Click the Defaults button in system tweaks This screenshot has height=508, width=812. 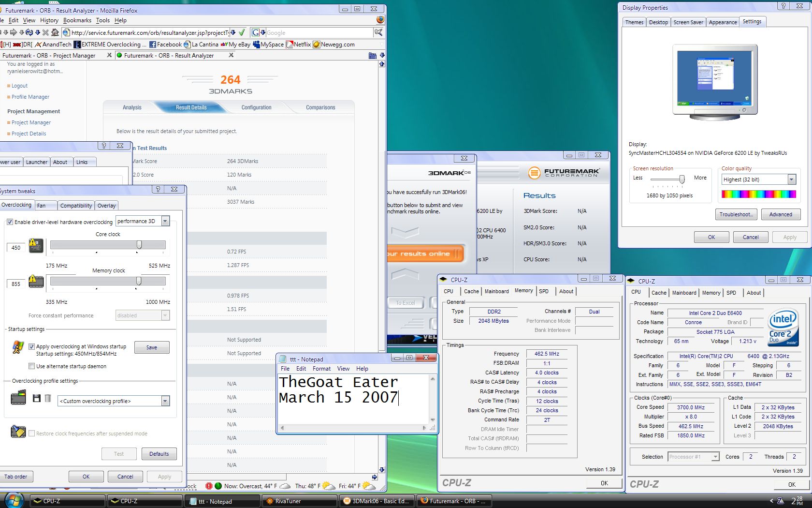(159, 454)
